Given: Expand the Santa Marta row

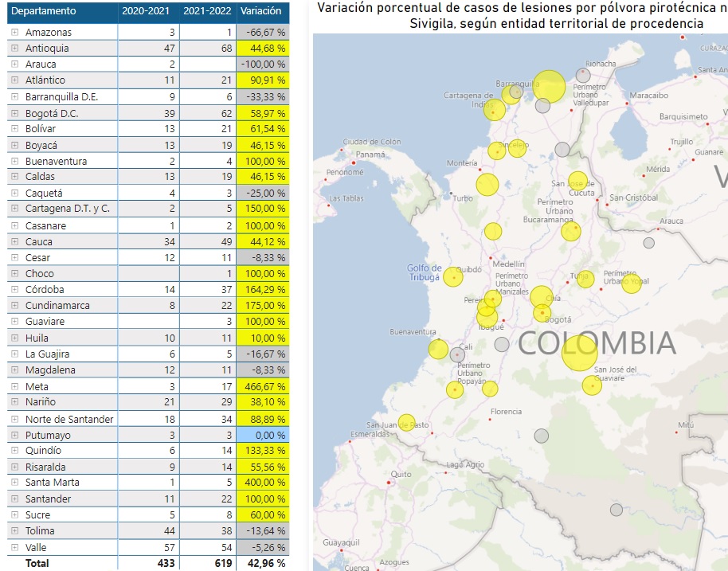Looking at the screenshot, I should [x=14, y=483].
